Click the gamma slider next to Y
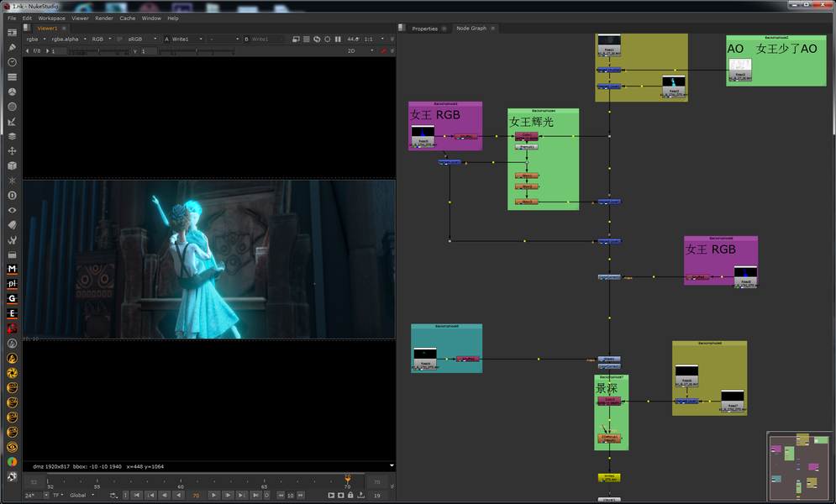Viewport: 836px width, 504px height. 197,51
